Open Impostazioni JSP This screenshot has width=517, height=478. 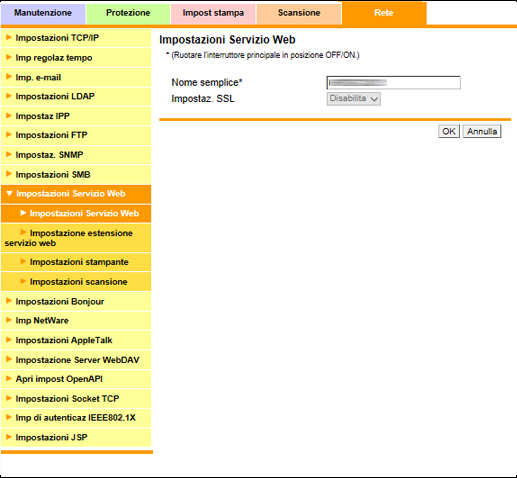[76, 437]
